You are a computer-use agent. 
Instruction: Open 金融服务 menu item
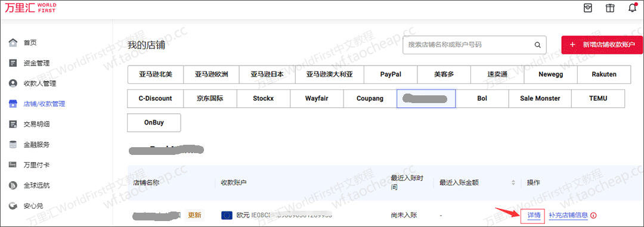coord(36,145)
